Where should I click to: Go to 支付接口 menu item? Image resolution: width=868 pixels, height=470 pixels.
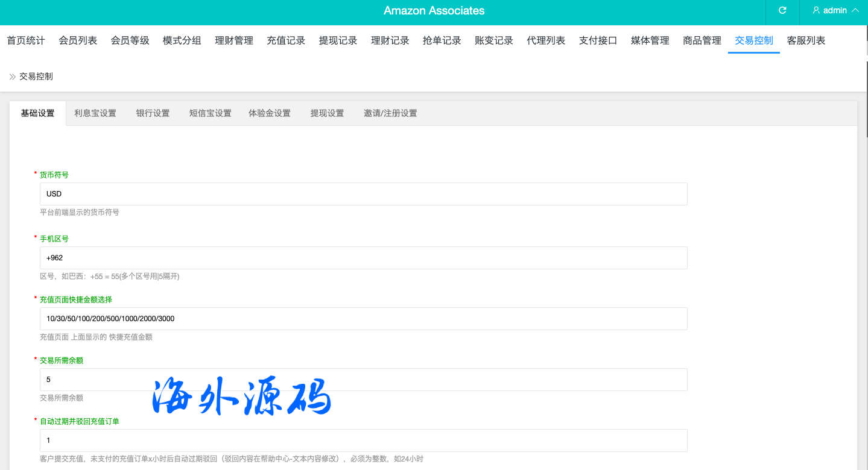coord(598,40)
